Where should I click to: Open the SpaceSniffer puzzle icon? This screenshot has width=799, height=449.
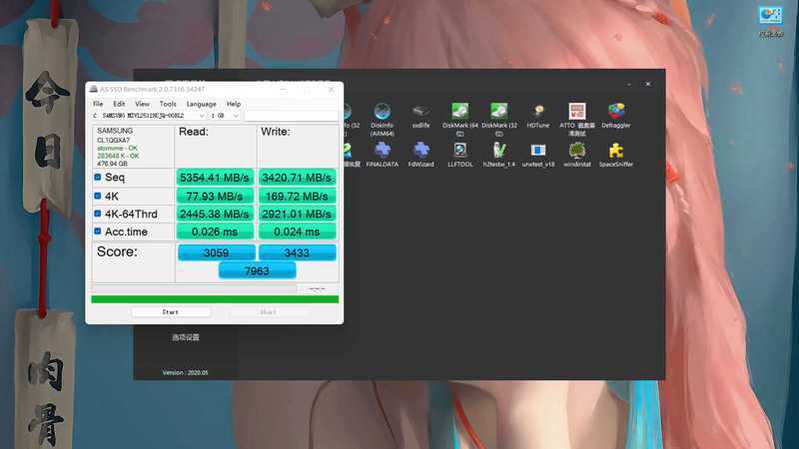tap(616, 150)
